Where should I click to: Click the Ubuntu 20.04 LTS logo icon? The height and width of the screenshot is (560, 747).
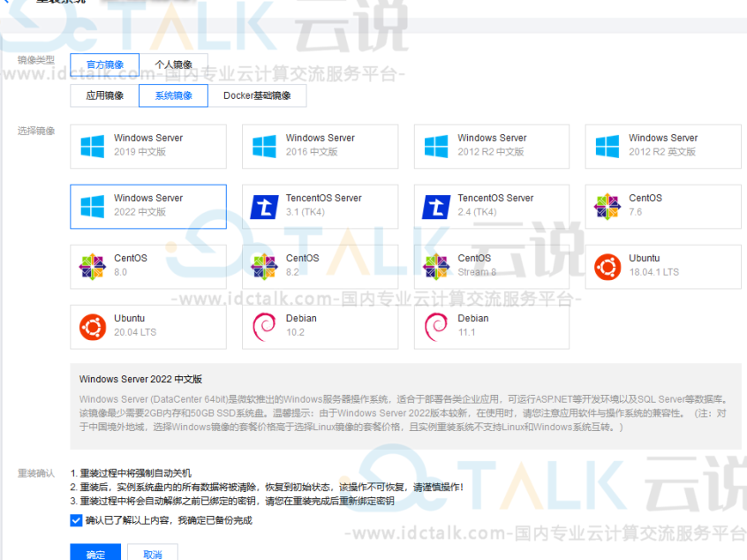tap(93, 327)
